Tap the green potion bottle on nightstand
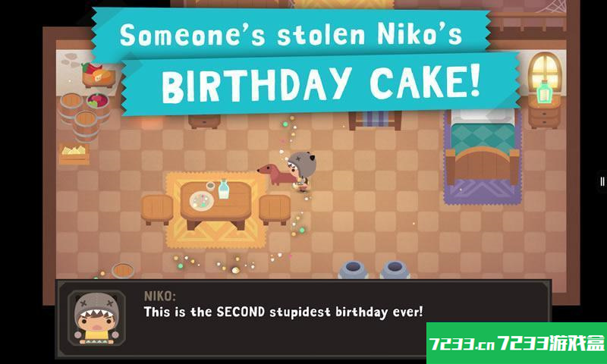Screen dimensions: 607x364 pos(544,92)
